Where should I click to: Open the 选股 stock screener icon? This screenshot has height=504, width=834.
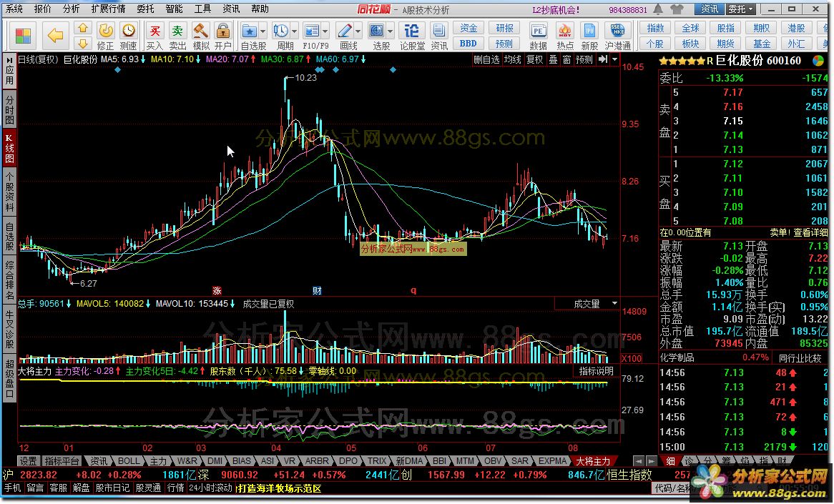click(x=376, y=31)
